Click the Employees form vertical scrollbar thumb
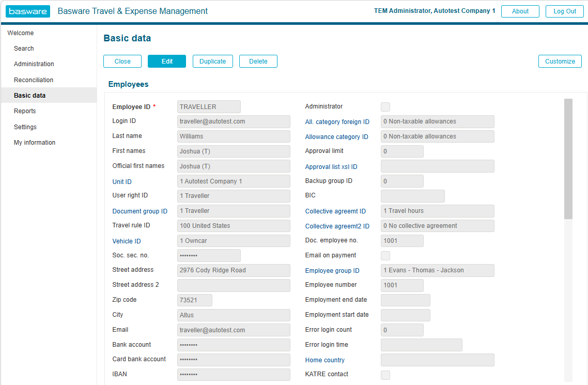 click(x=568, y=159)
